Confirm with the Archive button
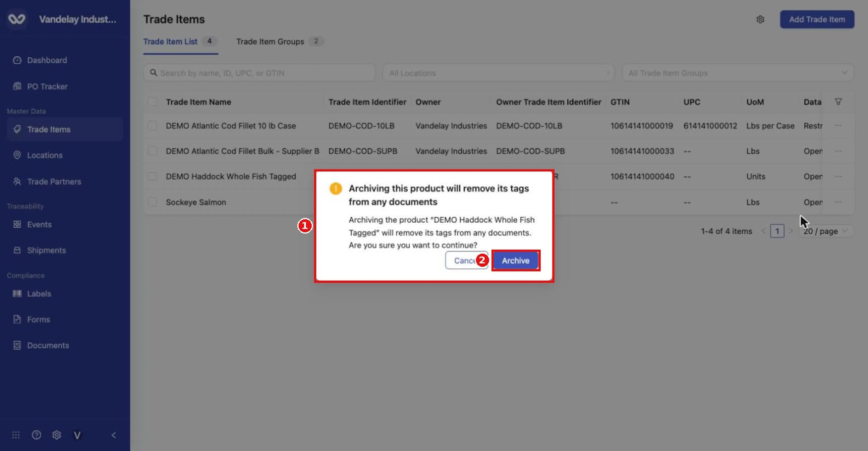The width and height of the screenshot is (868, 451). tap(516, 260)
